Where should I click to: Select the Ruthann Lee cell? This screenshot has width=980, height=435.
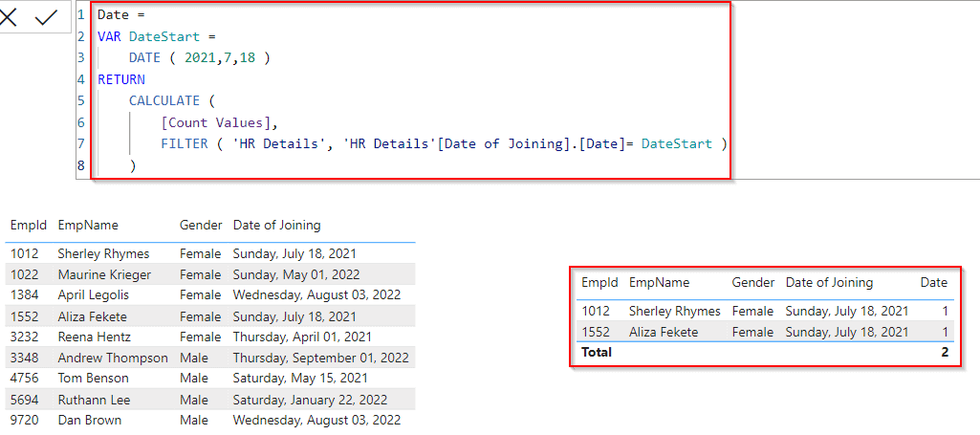coord(94,400)
